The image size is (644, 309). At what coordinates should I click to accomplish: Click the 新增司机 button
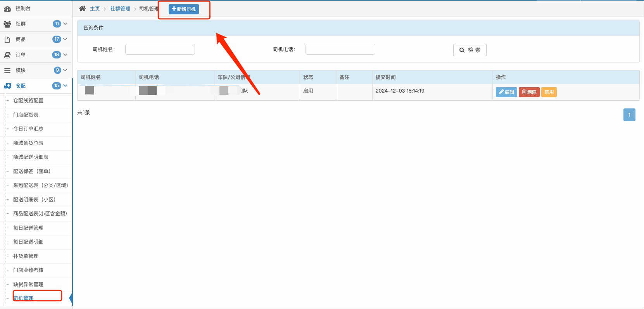point(184,9)
